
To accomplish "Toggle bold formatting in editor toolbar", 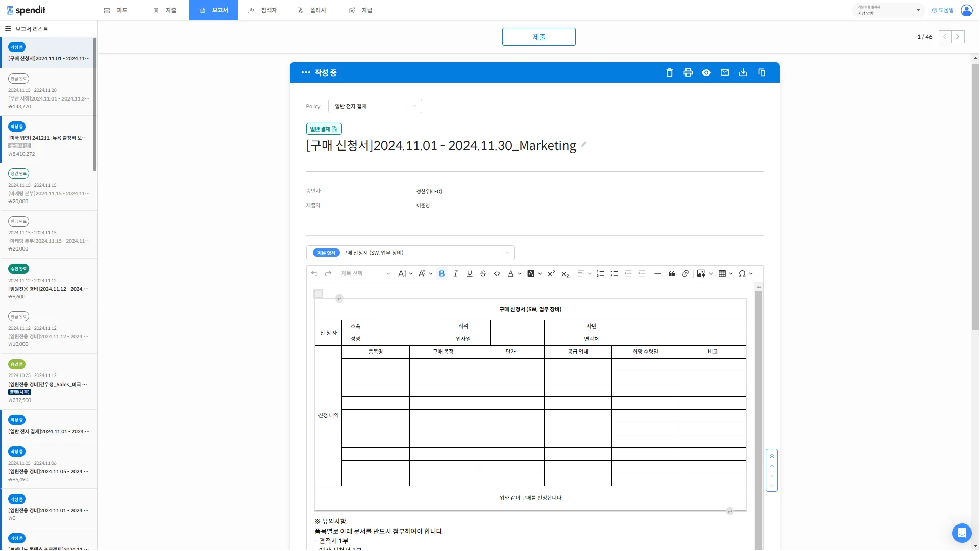I will point(442,273).
